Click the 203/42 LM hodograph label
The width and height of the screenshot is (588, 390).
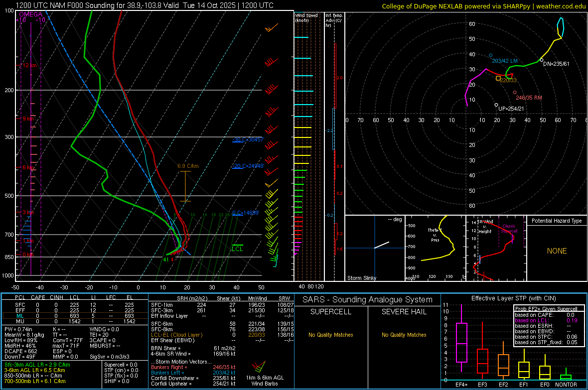tap(504, 61)
